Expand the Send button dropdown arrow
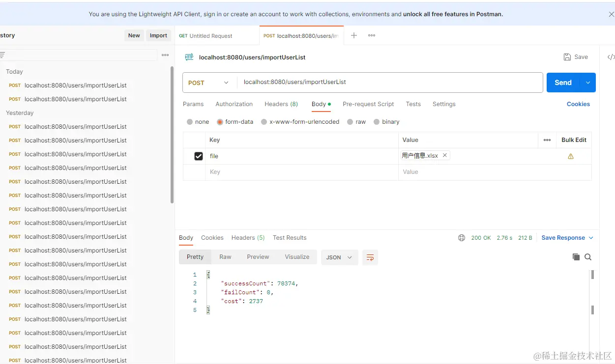The image size is (615, 364). pos(588,83)
